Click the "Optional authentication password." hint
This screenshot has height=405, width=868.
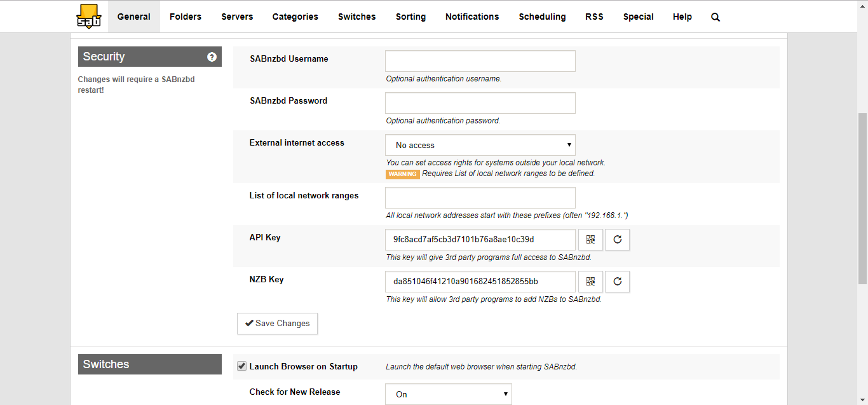(444, 121)
